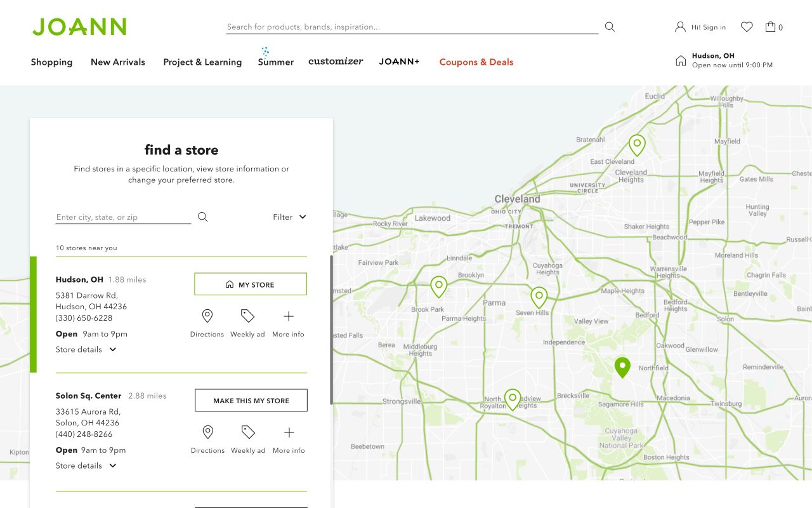Image resolution: width=812 pixels, height=508 pixels.
Task: Expand Store details for Solon Sq. Center
Action: click(86, 465)
